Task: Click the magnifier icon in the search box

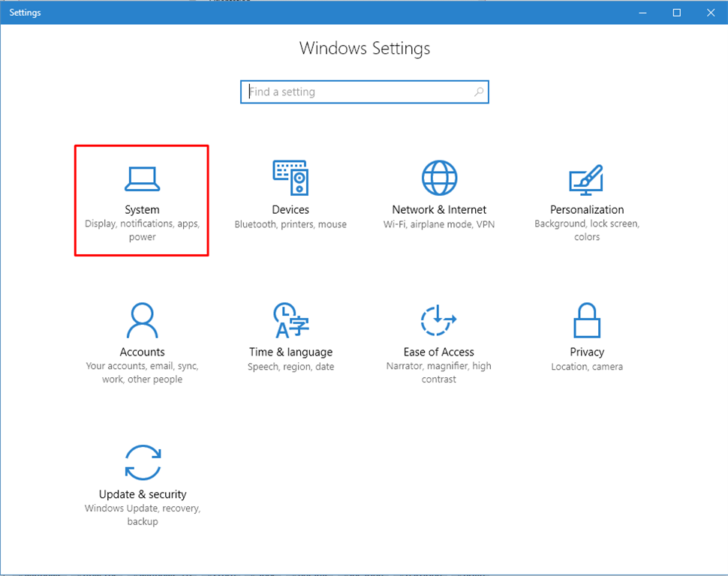Action: click(x=479, y=92)
